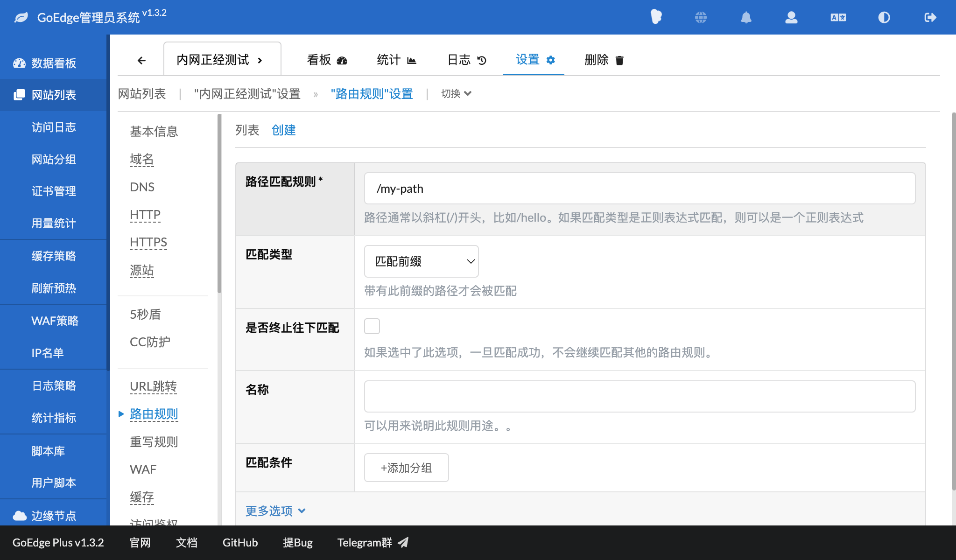The image size is (956, 560).
Task: Open GitHub footer link
Action: pos(240,542)
